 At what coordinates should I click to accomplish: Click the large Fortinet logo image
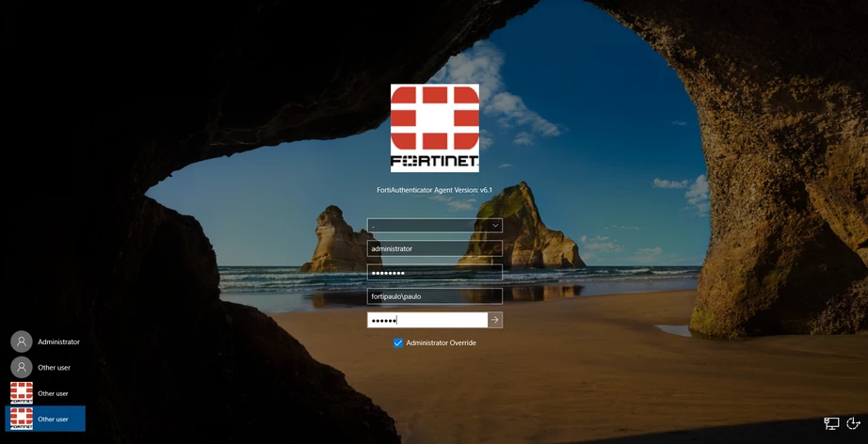coord(435,128)
